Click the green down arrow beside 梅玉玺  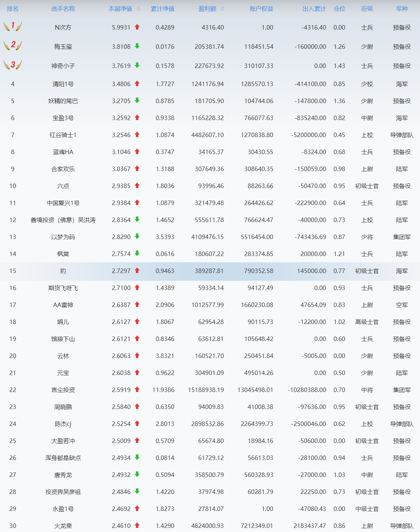(137, 46)
